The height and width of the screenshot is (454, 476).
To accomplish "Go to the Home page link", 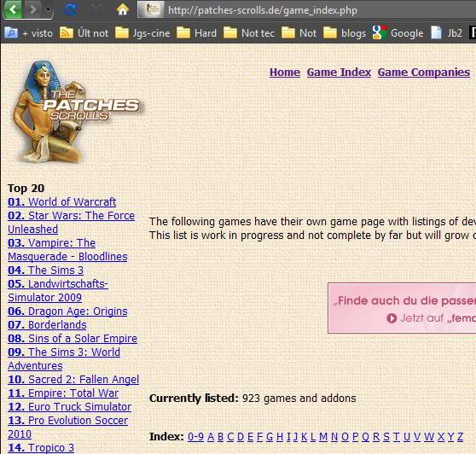I will click(285, 73).
